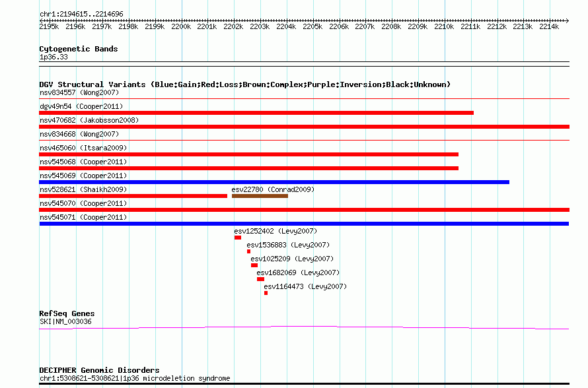The height and width of the screenshot is (388, 588).
Task: Click the nsv834557 (Wong2007) variant label
Action: point(79,92)
